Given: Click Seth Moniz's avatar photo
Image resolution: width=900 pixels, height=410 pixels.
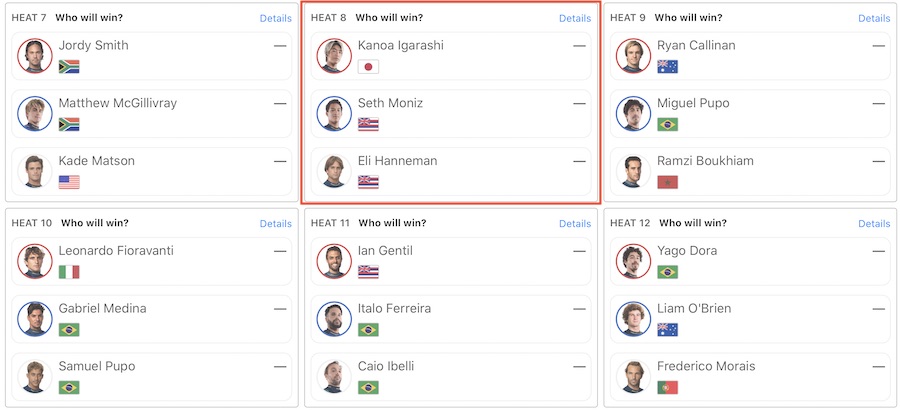Looking at the screenshot, I should tap(334, 113).
